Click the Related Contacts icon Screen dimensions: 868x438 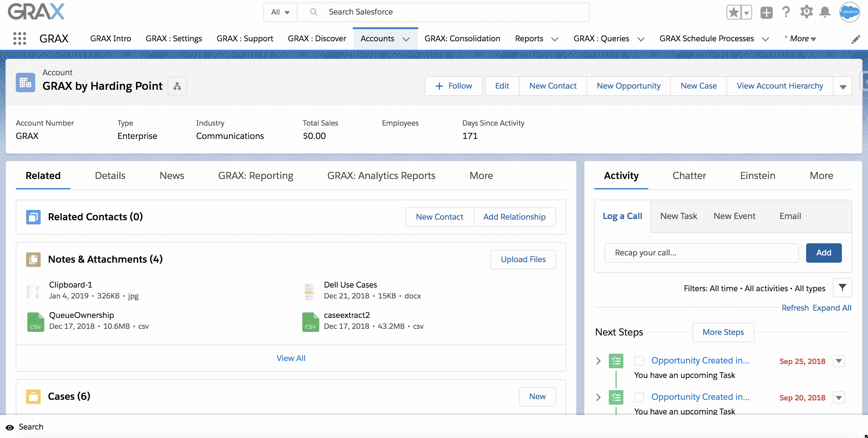[33, 217]
